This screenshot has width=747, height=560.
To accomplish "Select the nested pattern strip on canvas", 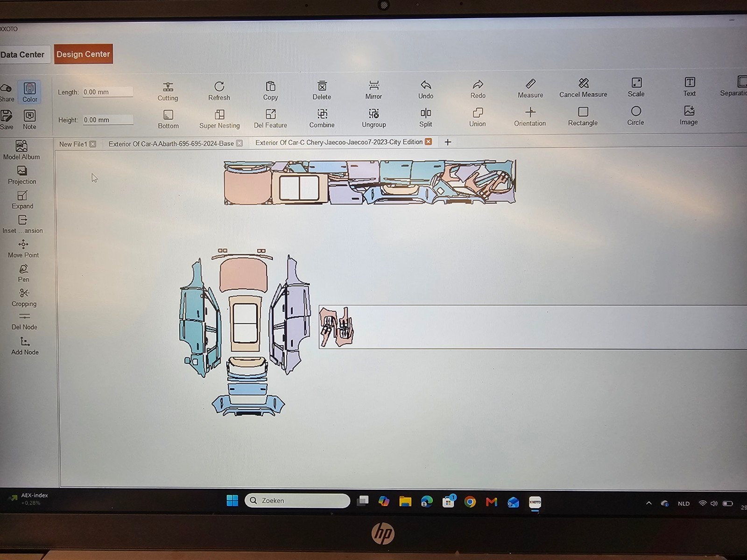I will pyautogui.click(x=370, y=182).
